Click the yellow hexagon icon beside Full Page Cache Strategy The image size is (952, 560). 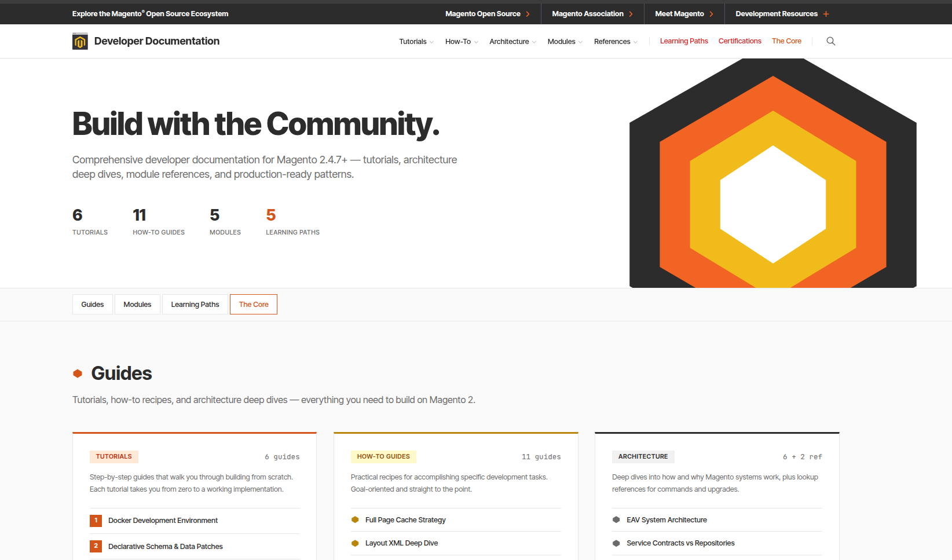click(355, 519)
